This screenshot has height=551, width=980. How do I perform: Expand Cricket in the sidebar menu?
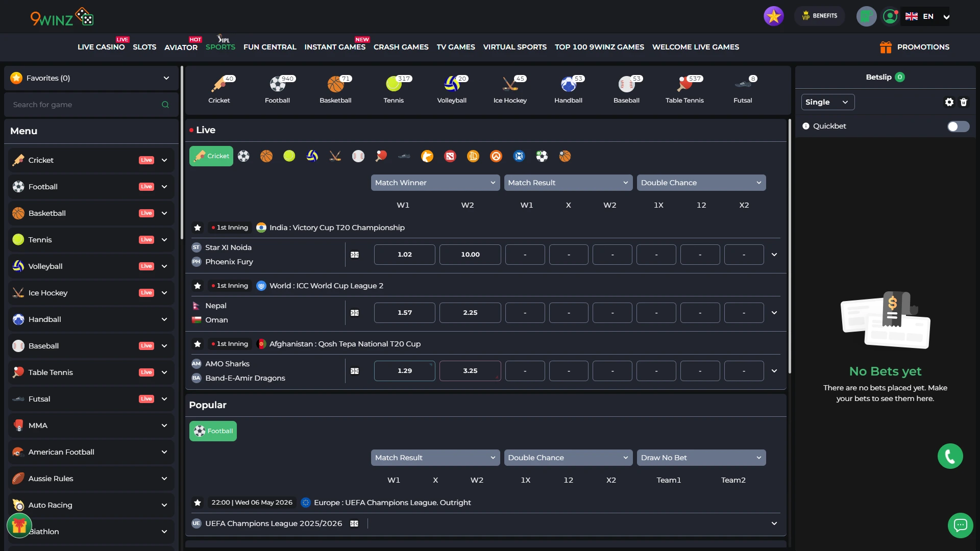92,160
